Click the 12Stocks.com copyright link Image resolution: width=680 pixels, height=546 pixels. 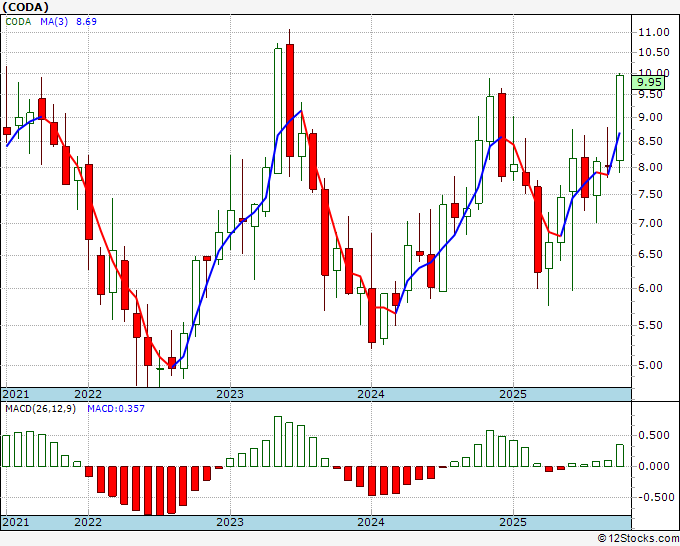coord(638,539)
